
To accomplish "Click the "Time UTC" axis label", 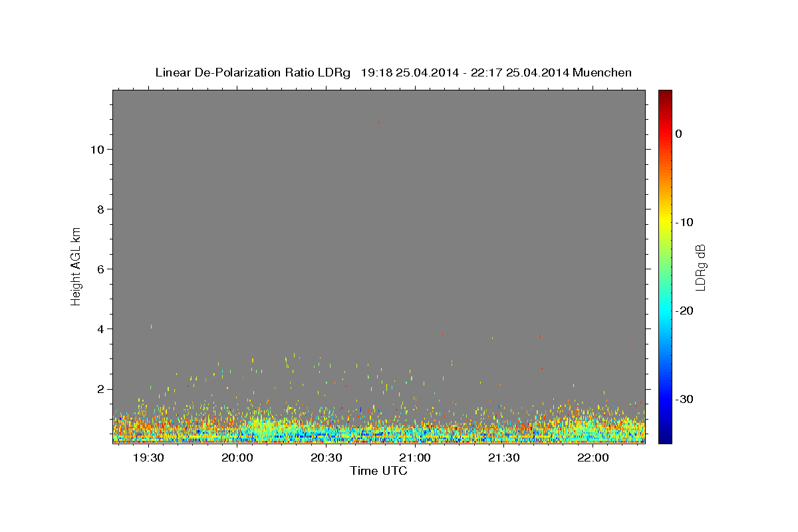I will (378, 471).
